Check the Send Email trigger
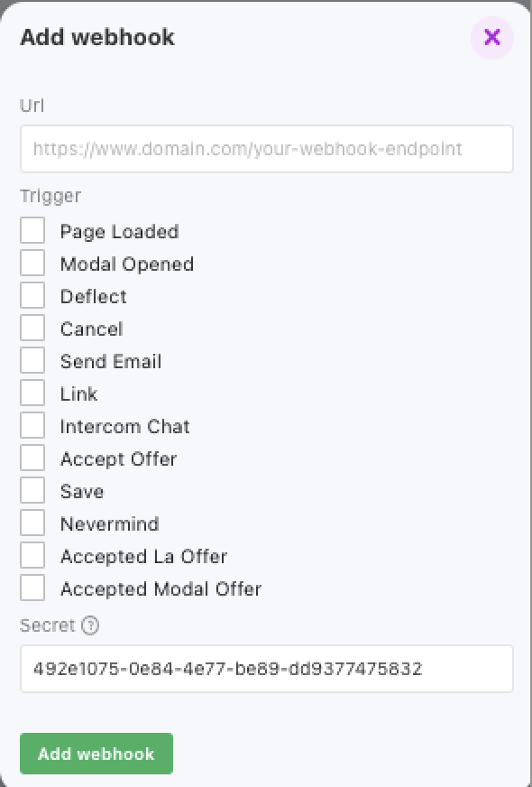 click(x=32, y=361)
